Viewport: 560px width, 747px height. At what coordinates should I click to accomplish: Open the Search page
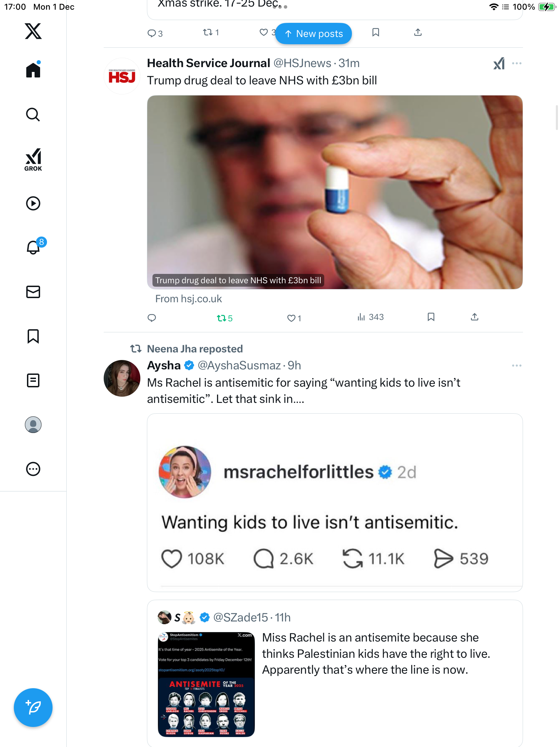[x=33, y=114]
